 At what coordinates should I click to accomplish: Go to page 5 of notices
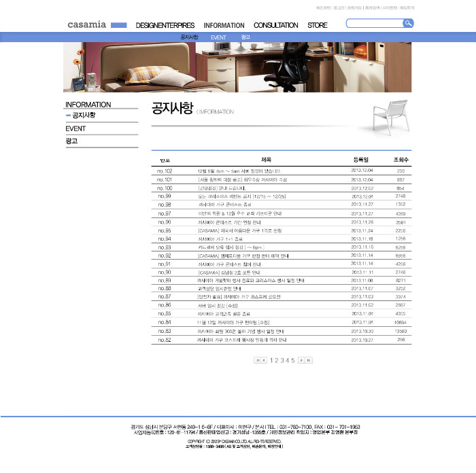click(x=293, y=360)
